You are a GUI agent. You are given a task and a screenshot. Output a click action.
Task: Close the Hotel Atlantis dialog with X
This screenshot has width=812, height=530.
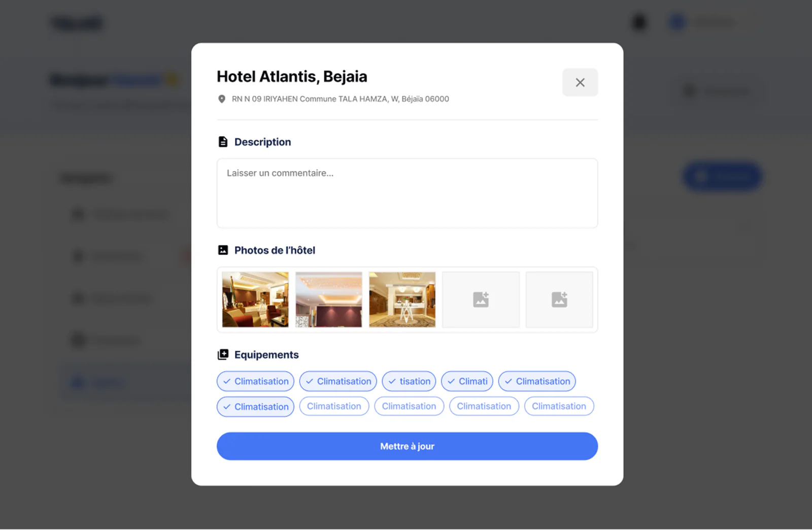click(x=580, y=82)
